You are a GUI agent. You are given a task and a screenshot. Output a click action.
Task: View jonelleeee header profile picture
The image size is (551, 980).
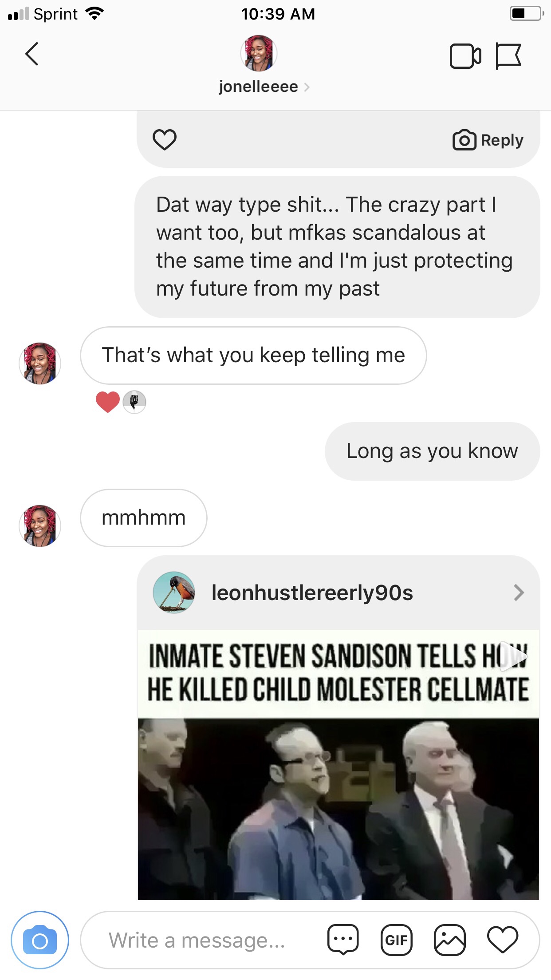pyautogui.click(x=259, y=53)
